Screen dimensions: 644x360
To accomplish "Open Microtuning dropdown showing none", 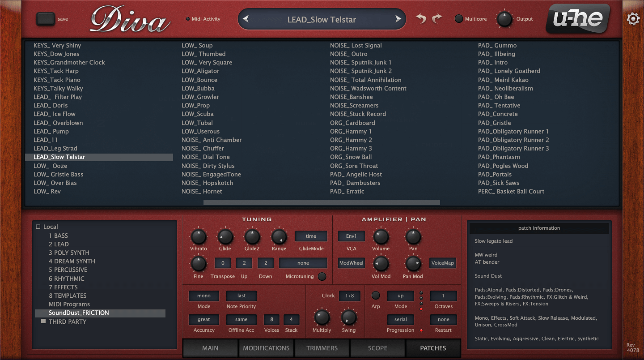I will coord(303,263).
